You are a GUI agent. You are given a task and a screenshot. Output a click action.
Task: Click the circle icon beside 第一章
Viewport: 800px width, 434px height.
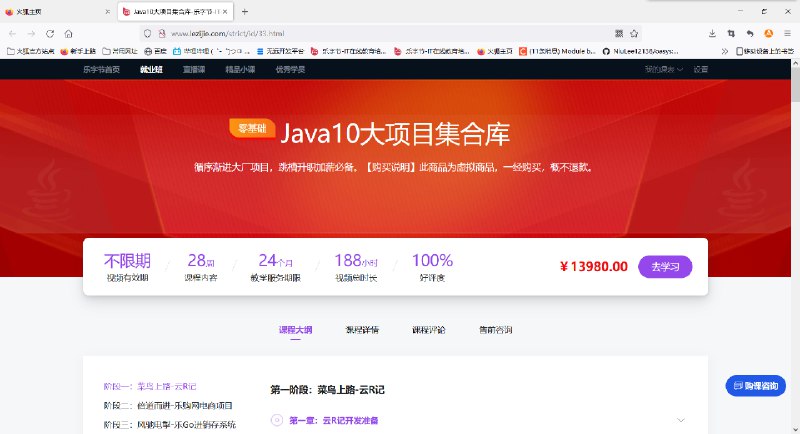277,420
